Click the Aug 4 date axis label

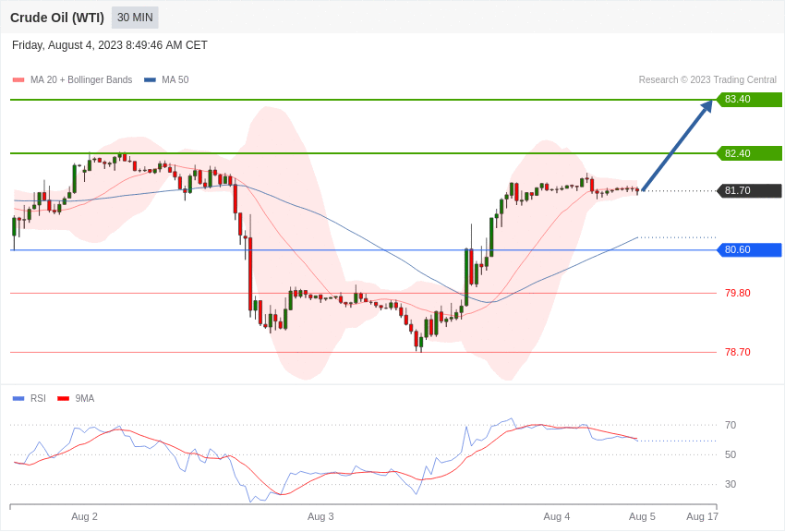pos(557,516)
